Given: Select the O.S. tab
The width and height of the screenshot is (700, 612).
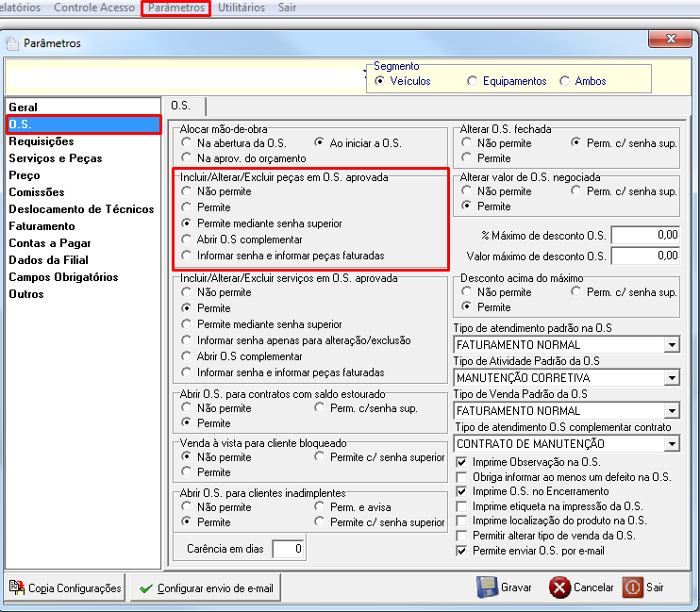Looking at the screenshot, I should 181,107.
